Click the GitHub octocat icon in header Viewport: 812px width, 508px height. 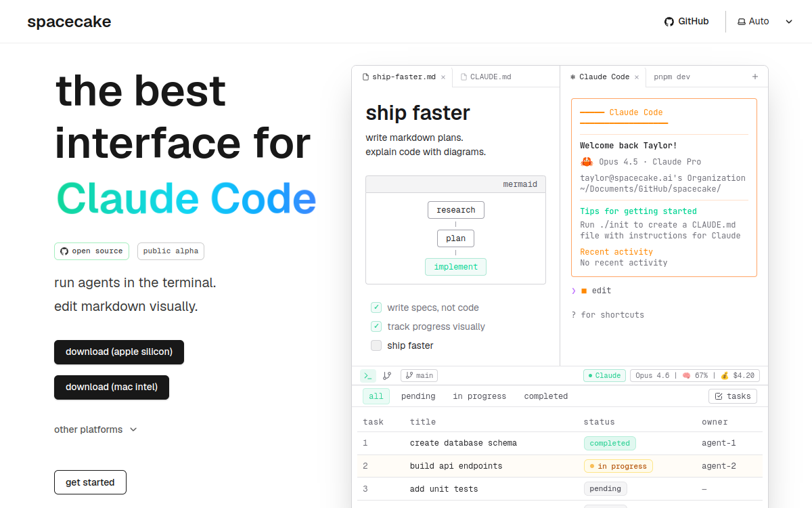[669, 22]
